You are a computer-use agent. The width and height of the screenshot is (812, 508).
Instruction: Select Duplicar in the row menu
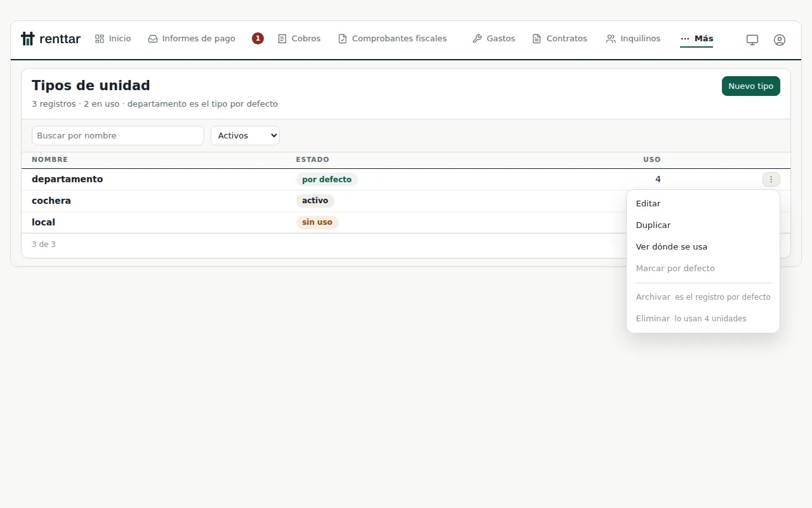click(x=703, y=225)
